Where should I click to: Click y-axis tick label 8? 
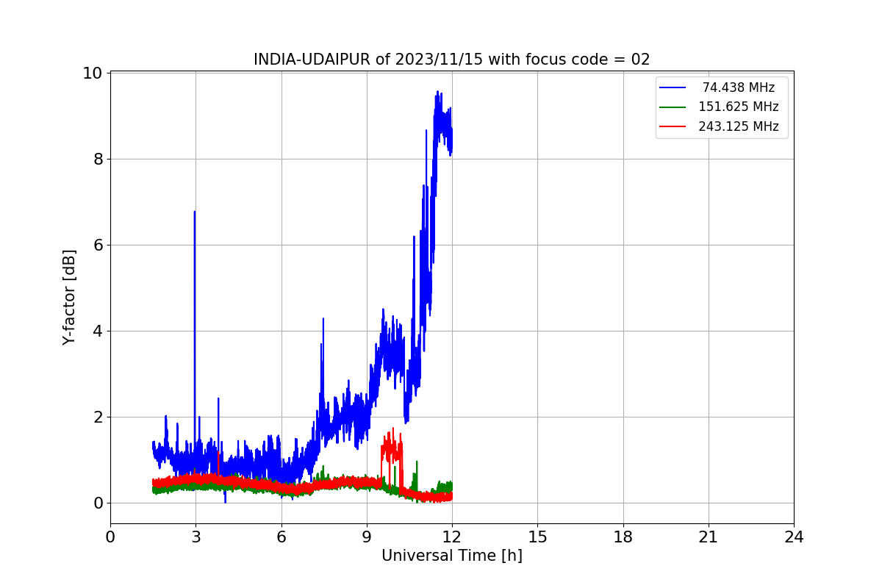97,159
